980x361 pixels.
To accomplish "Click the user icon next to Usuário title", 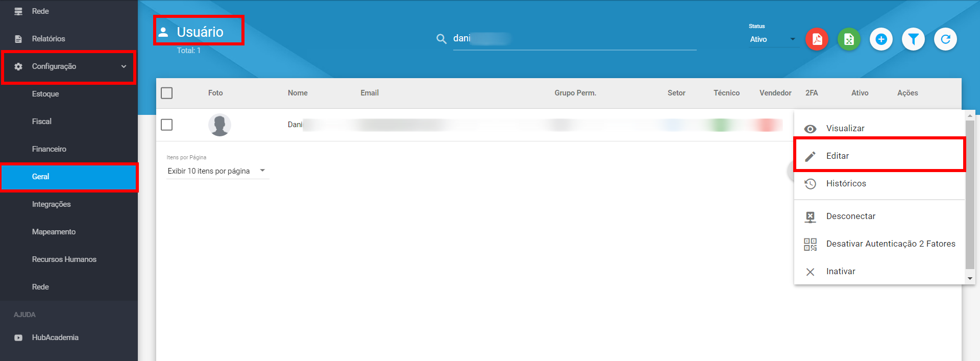I will [163, 32].
